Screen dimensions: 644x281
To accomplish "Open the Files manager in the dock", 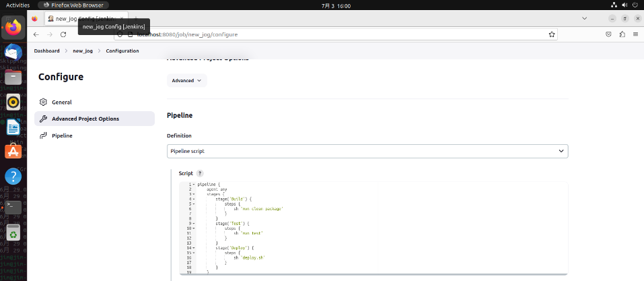I will (13, 77).
